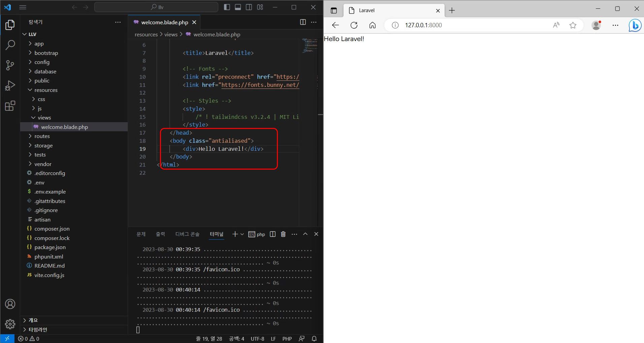This screenshot has width=644, height=343.
Task: Create a new terminal with plus icon
Action: (235, 234)
